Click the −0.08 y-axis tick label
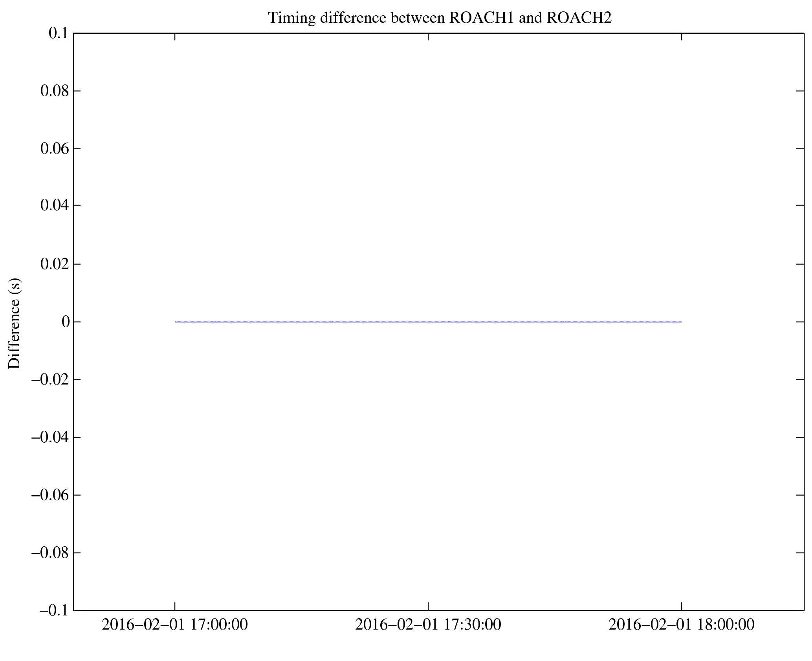The height and width of the screenshot is (661, 812). 50,553
